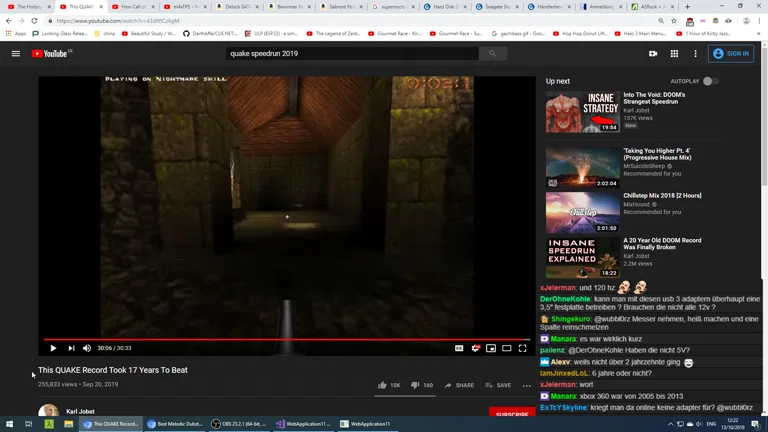Skip to the next video
The height and width of the screenshot is (432, 768).
(71, 348)
